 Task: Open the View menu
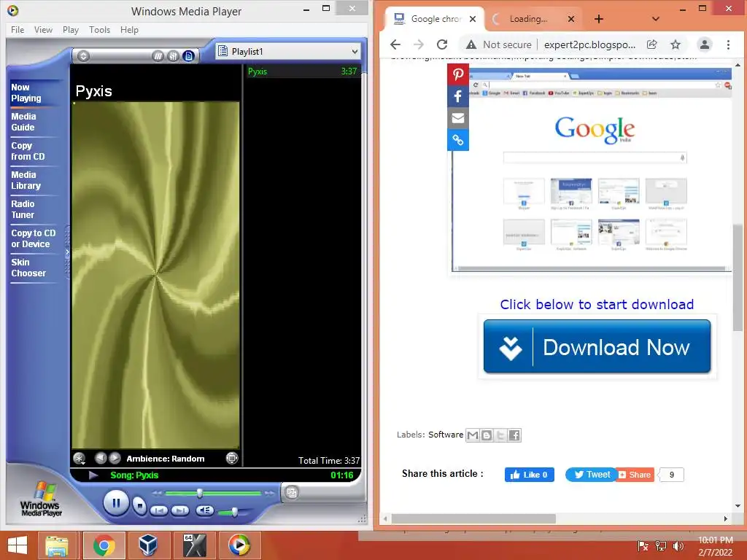click(x=43, y=29)
